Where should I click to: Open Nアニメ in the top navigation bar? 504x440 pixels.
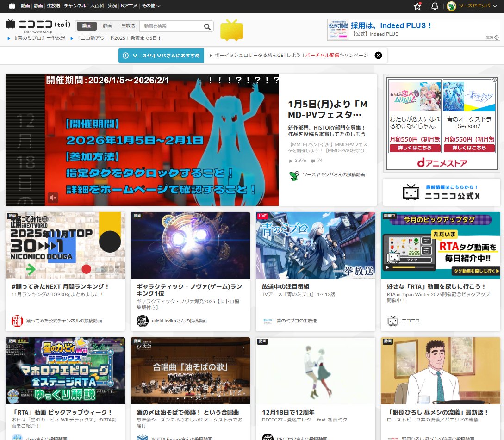(x=129, y=6)
